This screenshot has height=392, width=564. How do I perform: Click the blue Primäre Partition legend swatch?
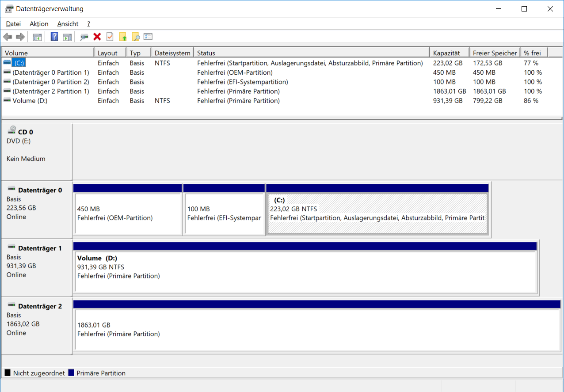pos(71,373)
